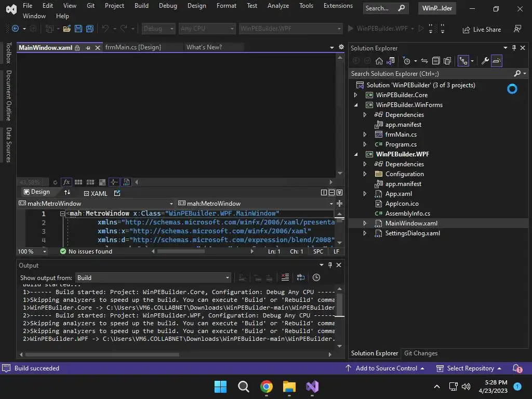
Task: Switch to What's New? tab
Action: pyautogui.click(x=204, y=47)
